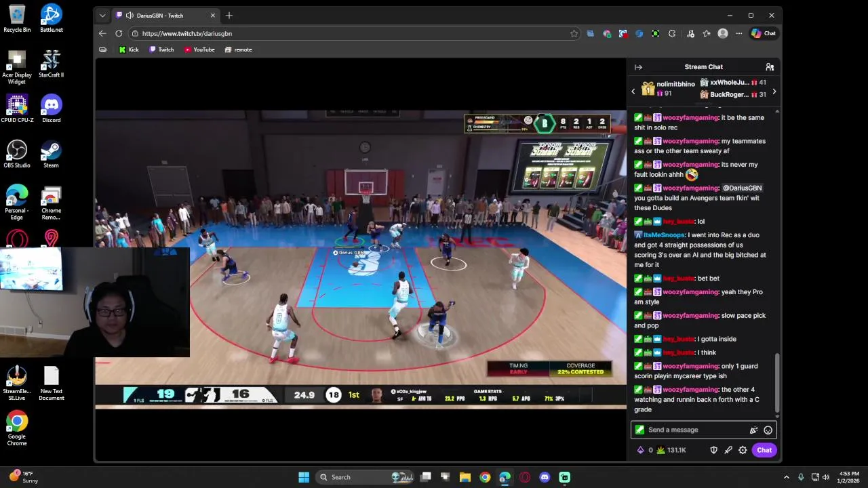Open browser Favorites list icon
The height and width of the screenshot is (488, 868).
707,33
